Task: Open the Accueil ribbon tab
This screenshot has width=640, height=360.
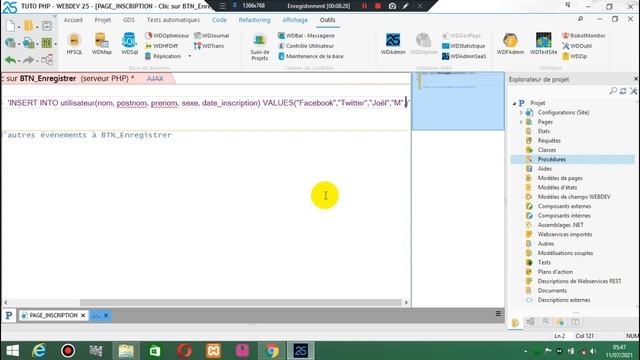Action: tap(73, 20)
